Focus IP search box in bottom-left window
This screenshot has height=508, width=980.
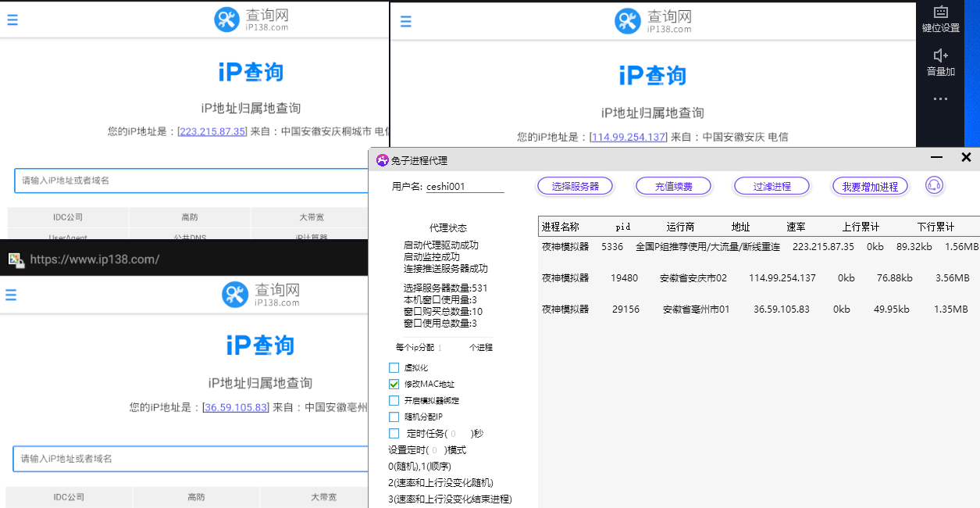coord(191,459)
